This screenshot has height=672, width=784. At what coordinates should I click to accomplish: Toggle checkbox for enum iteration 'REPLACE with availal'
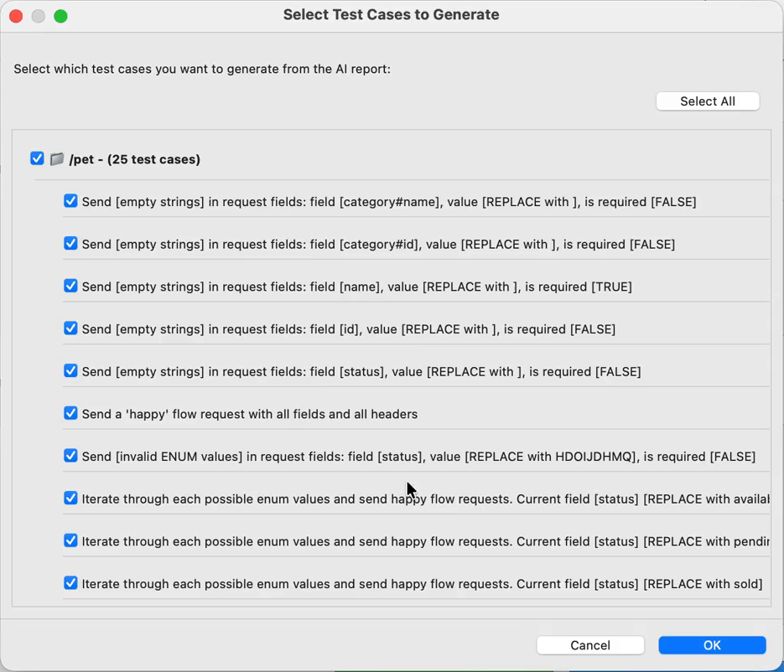coord(70,498)
